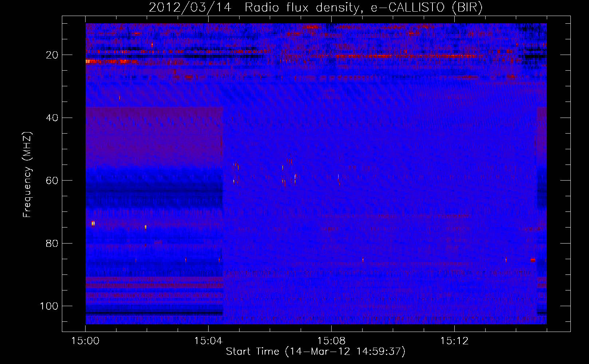
Task: Select the 'Frequency (MHZ)' y-axis label
Action: point(27,174)
